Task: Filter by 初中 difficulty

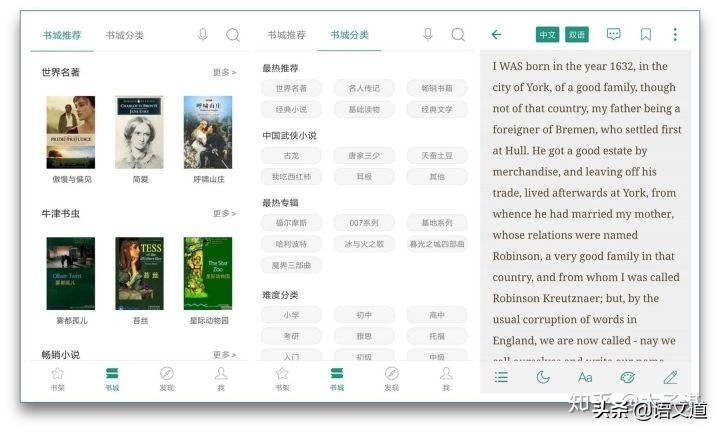Action: coord(364,315)
